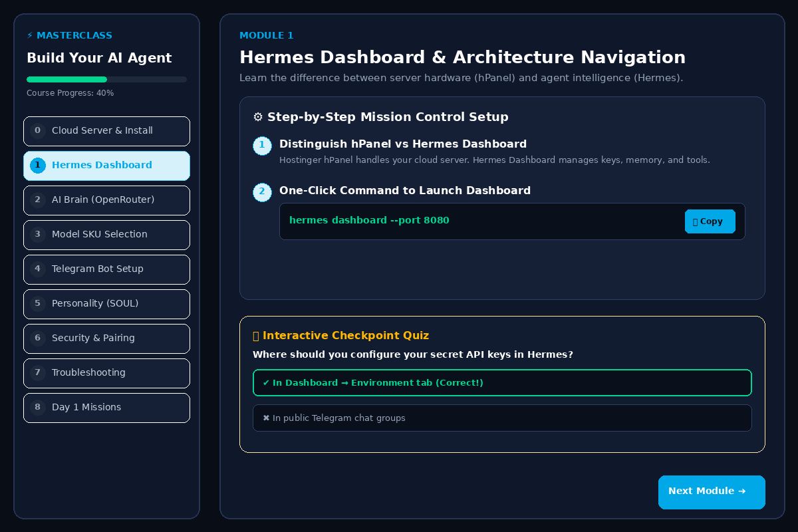Go to Model SKU Selection module

(106, 235)
